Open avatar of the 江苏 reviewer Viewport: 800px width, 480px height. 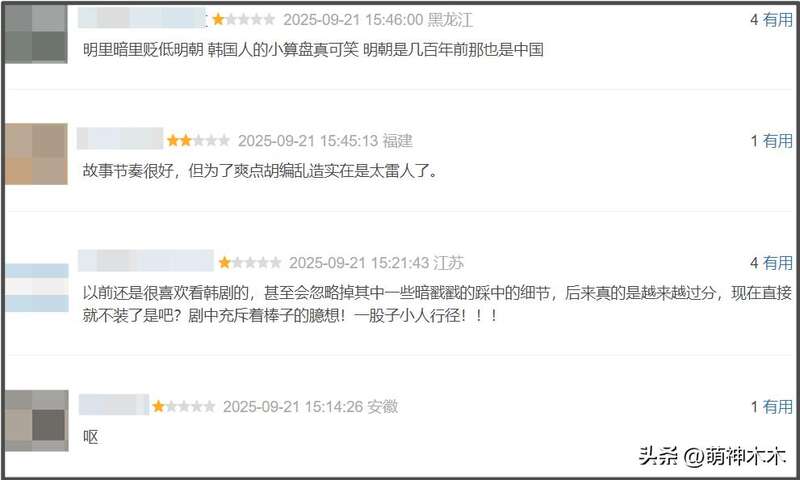point(37,288)
